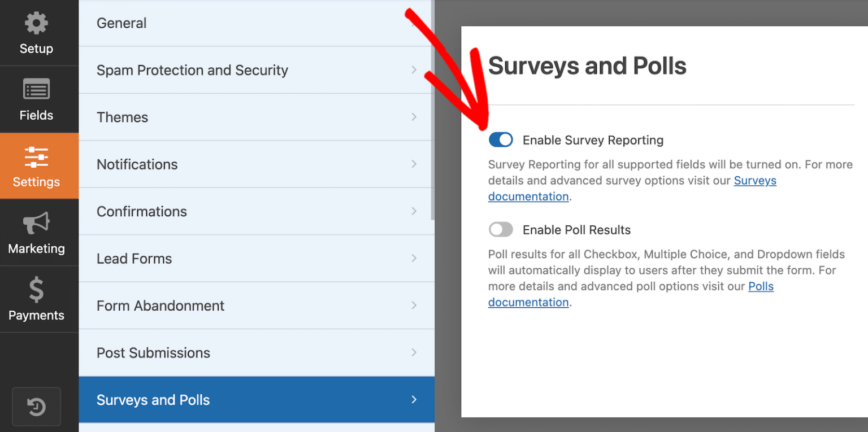Select the Fields panel icon

coord(36,89)
